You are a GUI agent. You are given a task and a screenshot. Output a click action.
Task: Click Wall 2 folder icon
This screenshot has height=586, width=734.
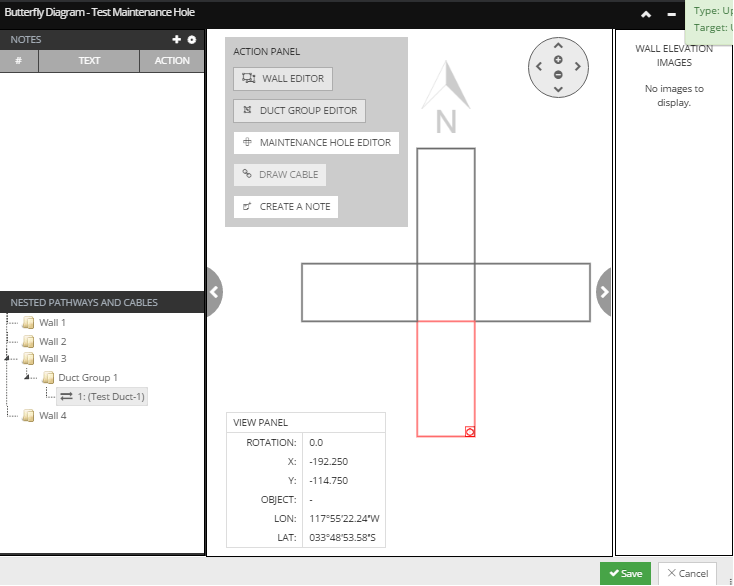(29, 342)
